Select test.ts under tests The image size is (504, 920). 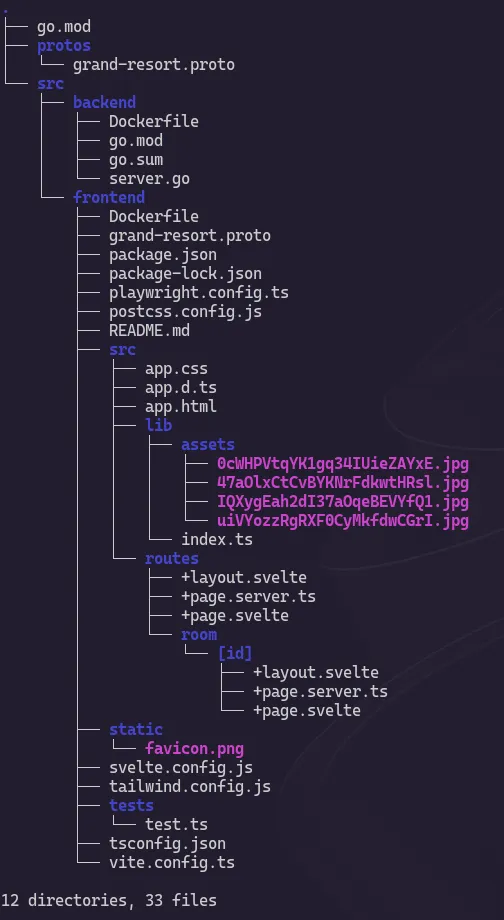pos(176,824)
